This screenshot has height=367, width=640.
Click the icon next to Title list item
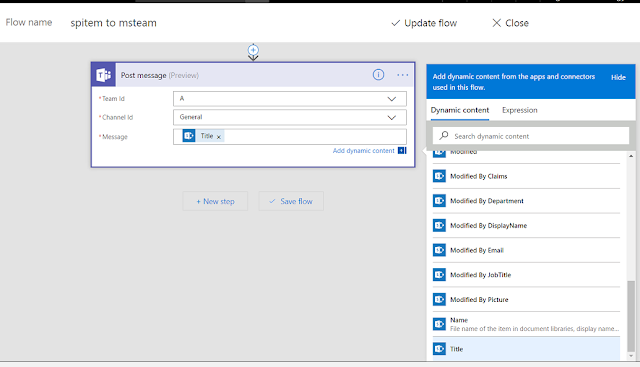pos(439,349)
